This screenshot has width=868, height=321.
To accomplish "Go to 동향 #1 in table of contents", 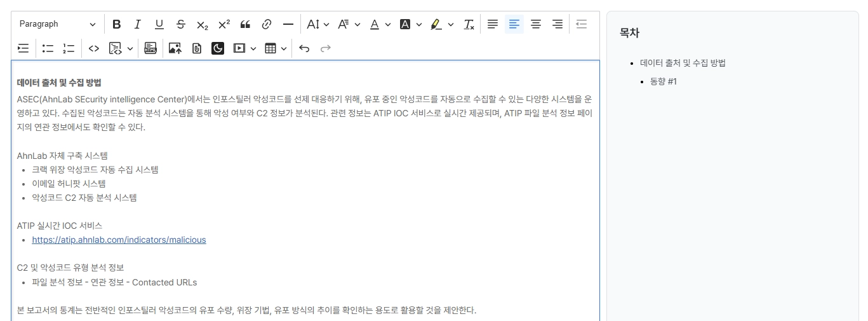I will (x=664, y=81).
